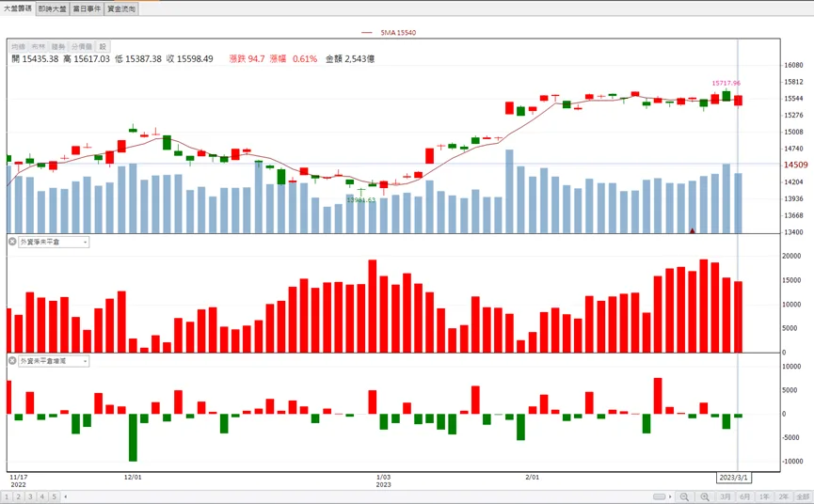Remove the 外資未平倉增減 indicator panel
Screen dimensions: 814x504
[12, 360]
